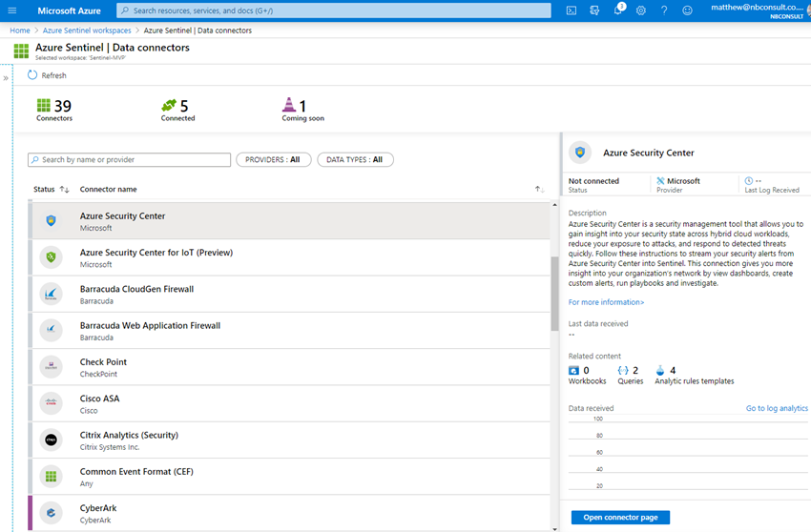Click the Analytic rules flask icon
The height and width of the screenshot is (532, 811).
point(660,370)
